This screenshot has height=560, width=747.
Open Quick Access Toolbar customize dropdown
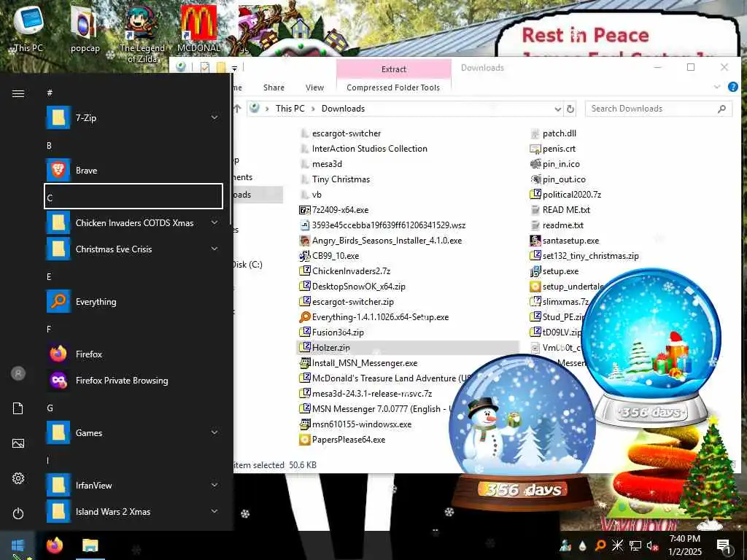click(234, 68)
